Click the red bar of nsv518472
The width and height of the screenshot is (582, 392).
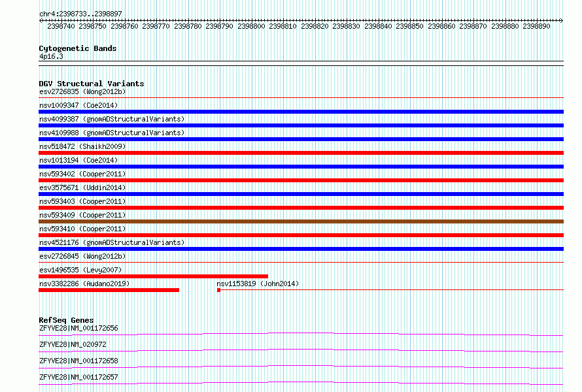click(301, 153)
